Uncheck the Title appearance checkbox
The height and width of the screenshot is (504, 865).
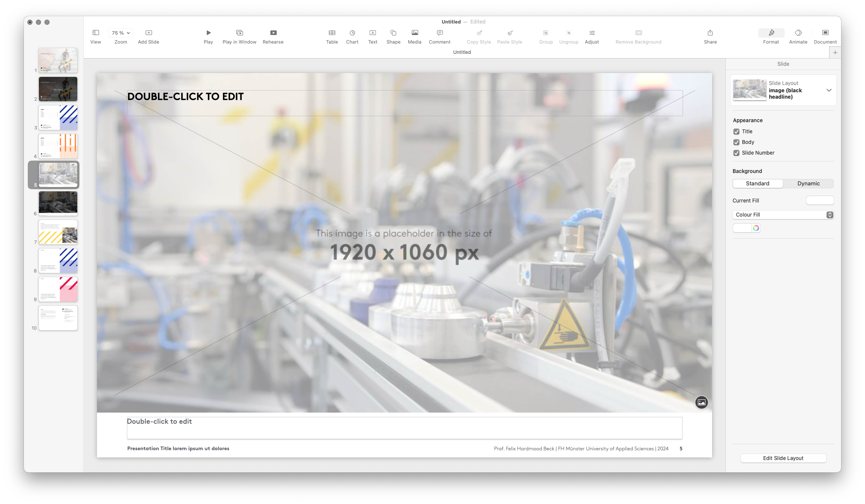tap(736, 132)
